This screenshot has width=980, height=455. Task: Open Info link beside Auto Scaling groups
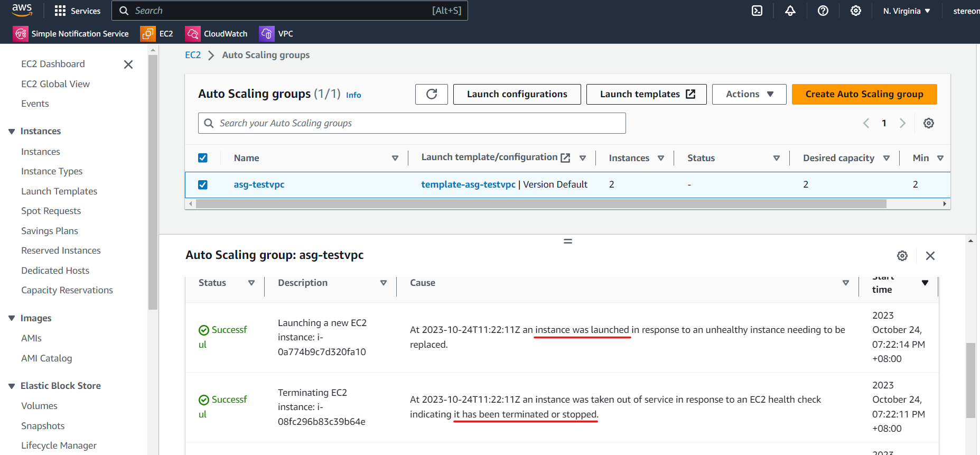[353, 95]
